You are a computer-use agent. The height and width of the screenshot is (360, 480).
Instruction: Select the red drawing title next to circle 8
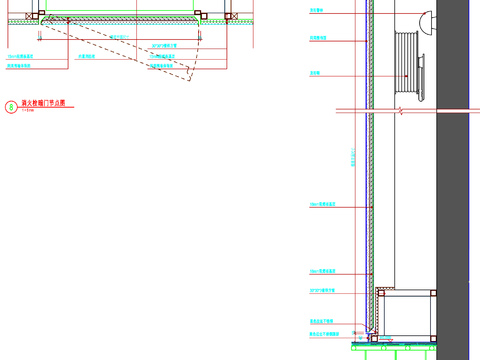43,103
